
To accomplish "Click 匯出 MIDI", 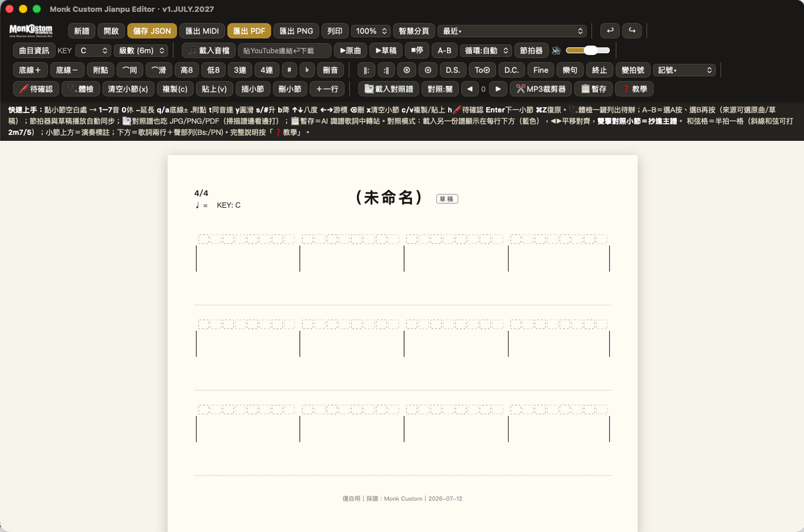I will (202, 31).
